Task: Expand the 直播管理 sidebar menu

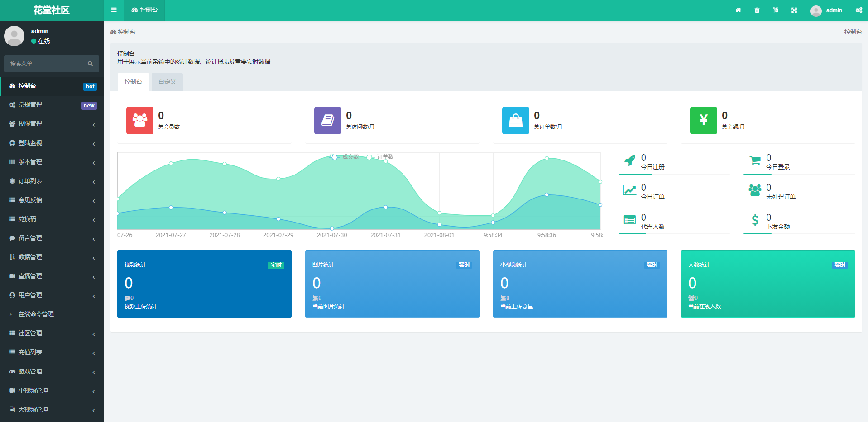Action: 52,276
